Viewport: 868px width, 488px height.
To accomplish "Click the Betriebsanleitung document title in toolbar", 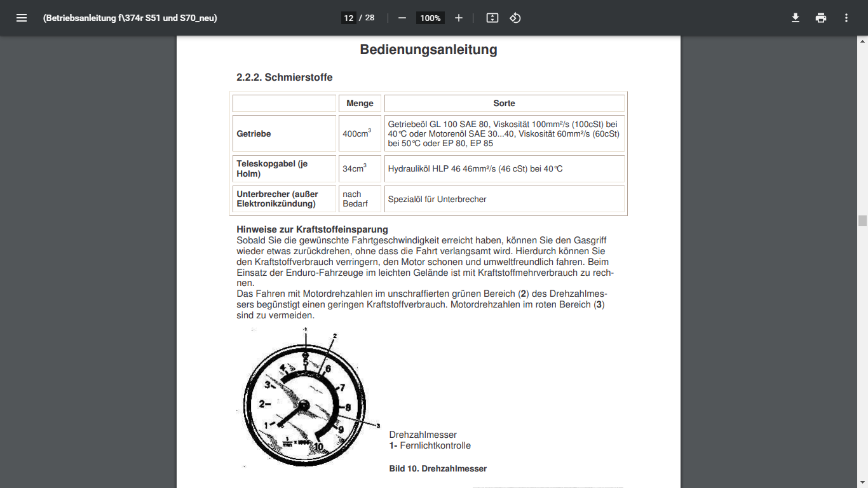I will point(130,18).
